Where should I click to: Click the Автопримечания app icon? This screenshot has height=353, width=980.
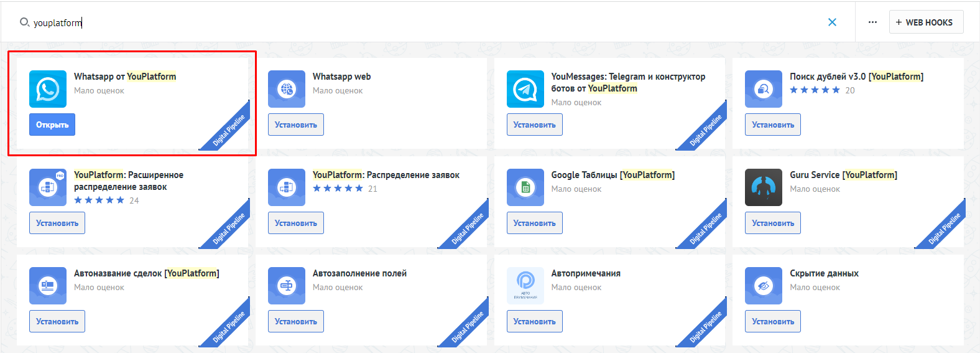pos(525,286)
